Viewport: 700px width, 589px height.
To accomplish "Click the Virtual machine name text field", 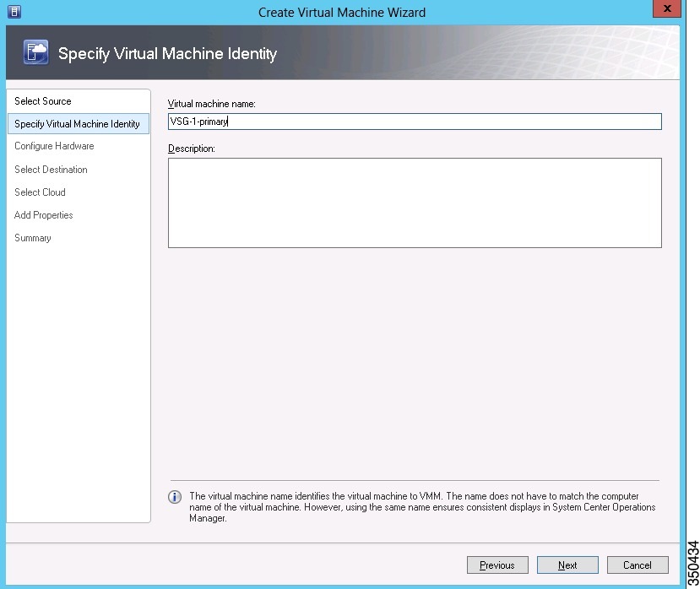I will pyautogui.click(x=414, y=122).
